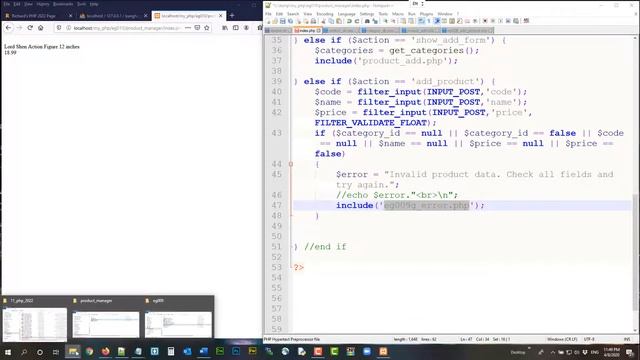Image resolution: width=640 pixels, height=360 pixels.
Task: Toggle Word wrap icon in Notepad++ toolbar
Action: pyautogui.click(x=421, y=21)
